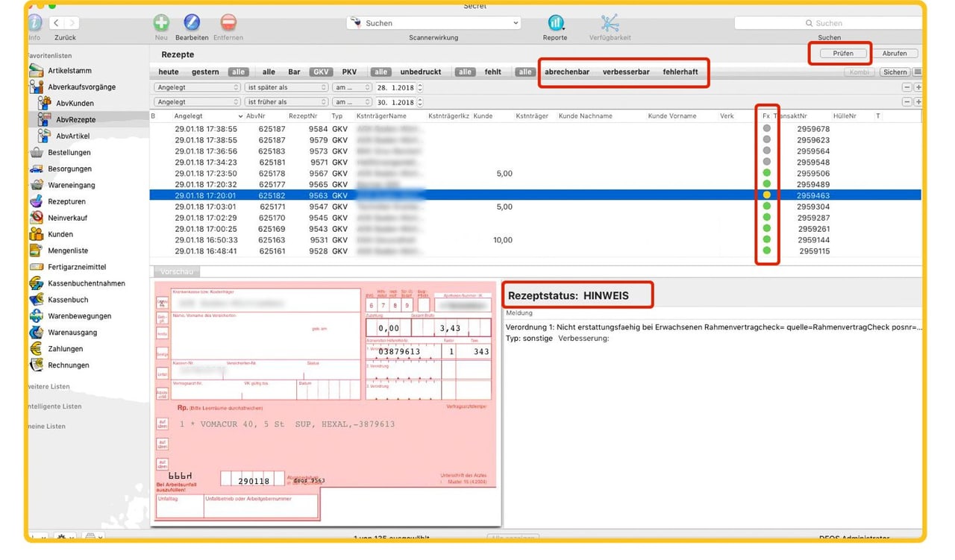Click the prescription form preview image
The width and height of the screenshot is (955, 560).
325,403
